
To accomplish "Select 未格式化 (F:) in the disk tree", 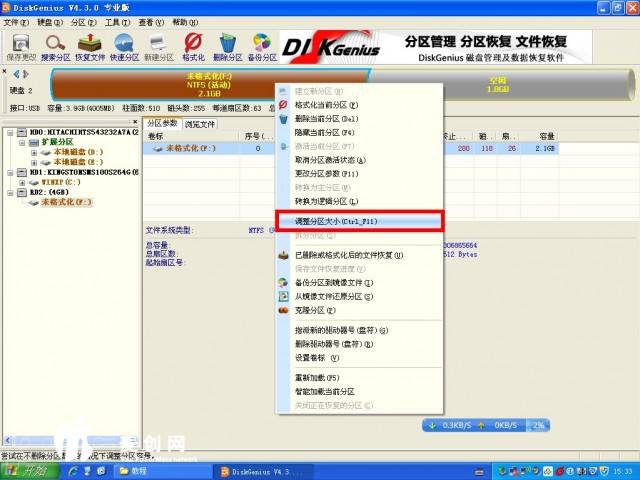I will click(x=66, y=202).
